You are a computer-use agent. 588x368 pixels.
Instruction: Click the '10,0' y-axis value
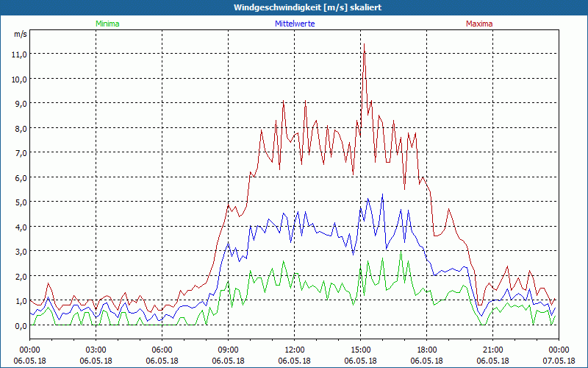tap(20, 79)
